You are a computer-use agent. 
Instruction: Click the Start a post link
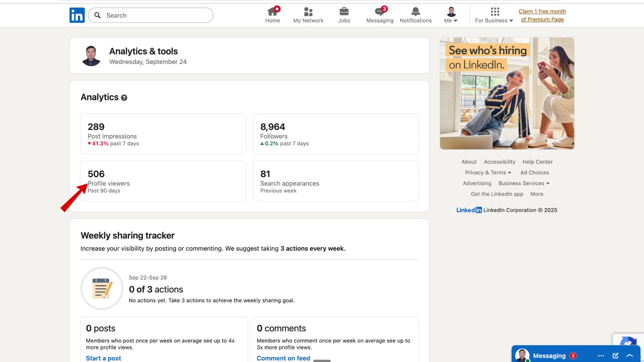point(103,358)
